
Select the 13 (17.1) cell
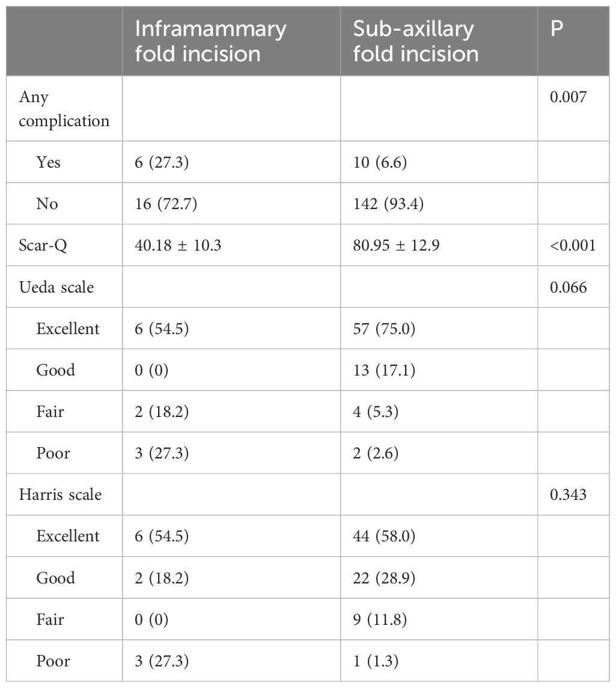tap(384, 370)
